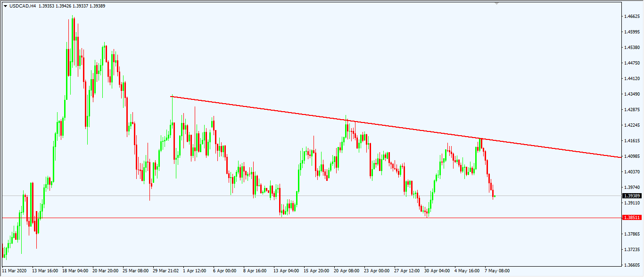Click the 8 Apr 16:00 time label

[x=255, y=271]
